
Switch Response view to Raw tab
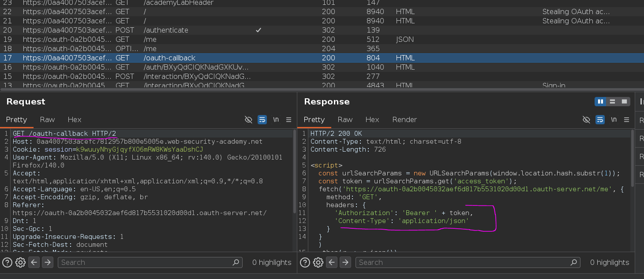click(x=345, y=119)
